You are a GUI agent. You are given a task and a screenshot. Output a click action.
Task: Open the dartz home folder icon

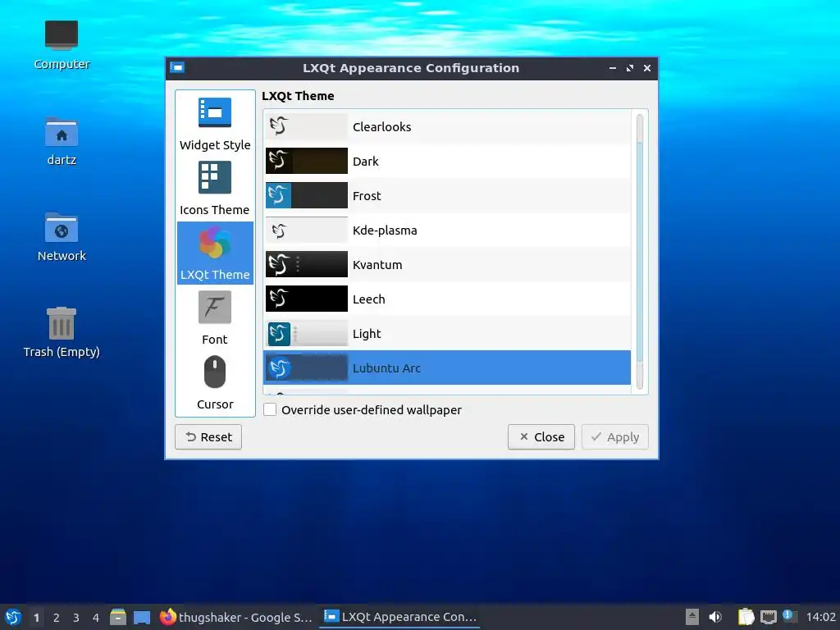pyautogui.click(x=62, y=131)
